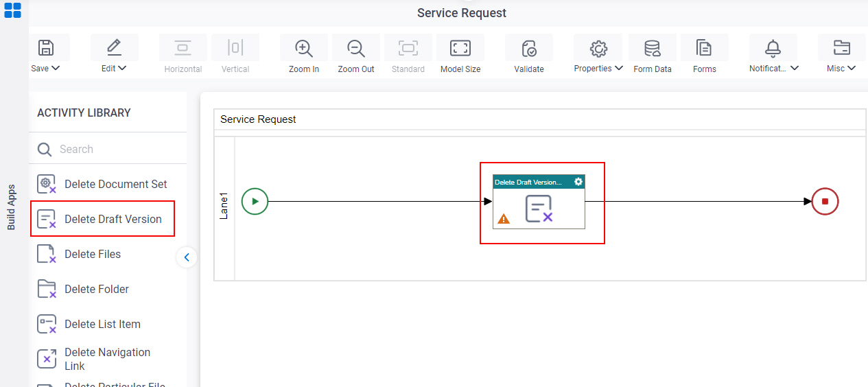Click the Delete Document Set label
Viewport: 868px width, 387px height.
[116, 184]
